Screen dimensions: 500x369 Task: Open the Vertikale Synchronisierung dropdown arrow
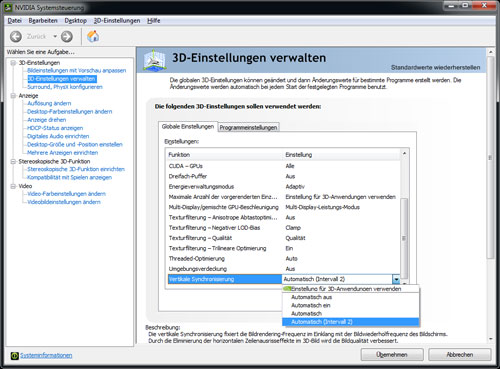(x=396, y=279)
